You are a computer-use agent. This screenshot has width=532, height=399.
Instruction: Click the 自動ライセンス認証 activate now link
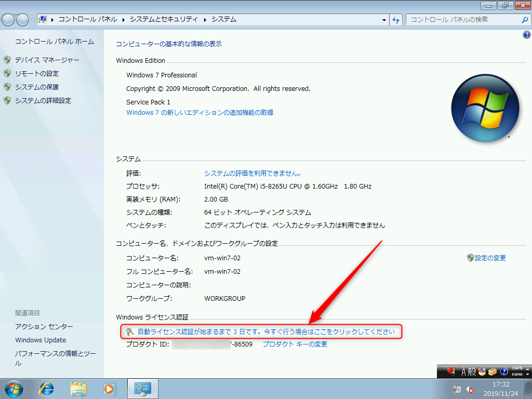[267, 331]
